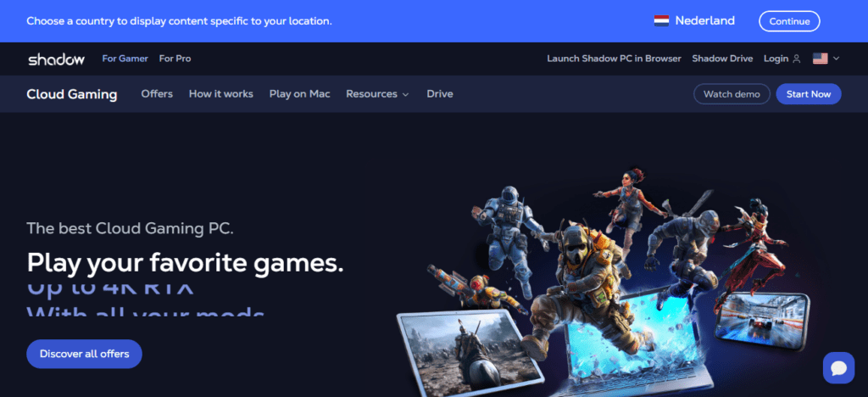868x397 pixels.
Task: Open the Shadow Drive link
Action: click(722, 59)
